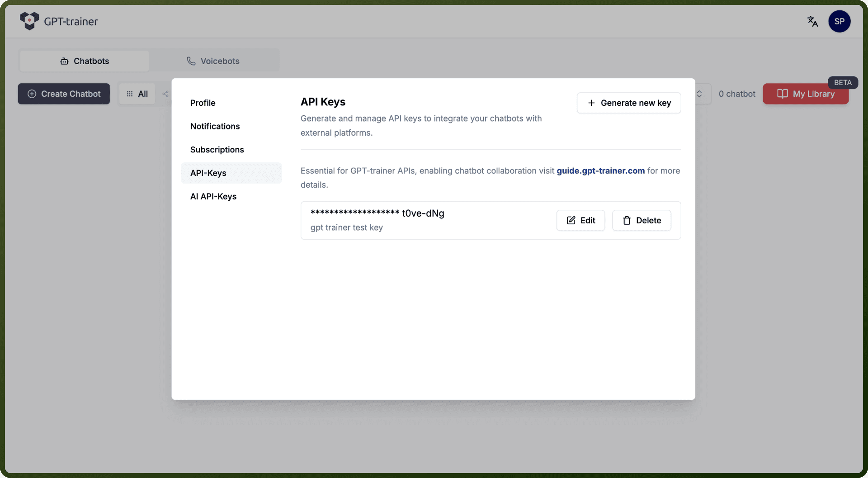This screenshot has width=868, height=478.
Task: Click the '0 chatbot' count text
Action: [737, 94]
